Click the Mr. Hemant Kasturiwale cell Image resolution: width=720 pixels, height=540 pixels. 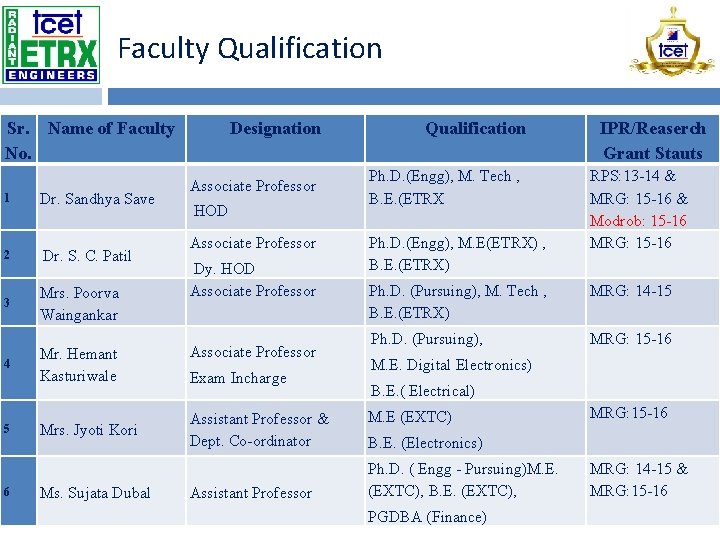pos(79,365)
